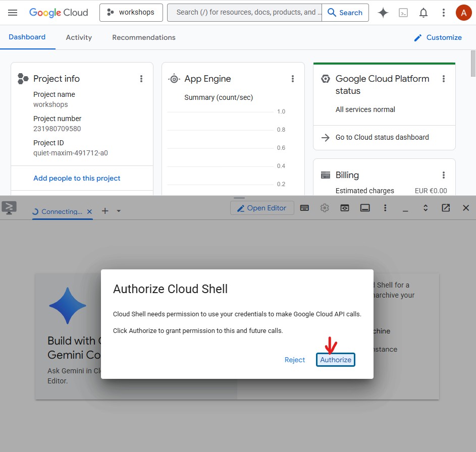476x452 pixels.
Task: Open the notifications bell
Action: [424, 13]
